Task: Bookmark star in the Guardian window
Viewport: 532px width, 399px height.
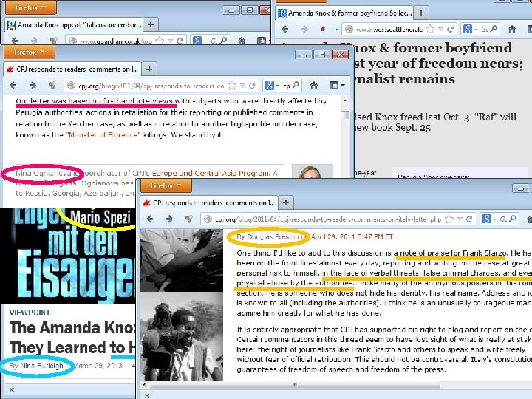Action: coord(160,41)
